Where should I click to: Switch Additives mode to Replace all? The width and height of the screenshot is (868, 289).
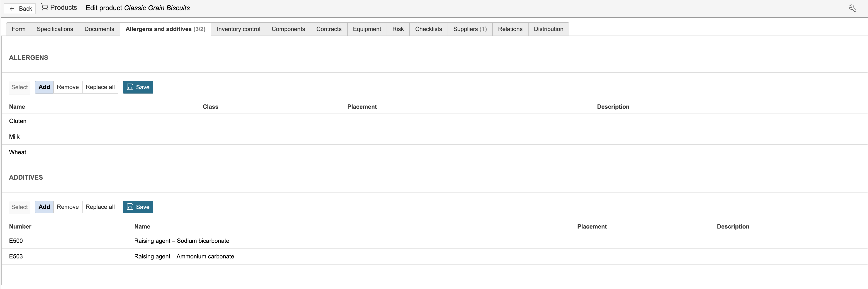click(x=100, y=207)
